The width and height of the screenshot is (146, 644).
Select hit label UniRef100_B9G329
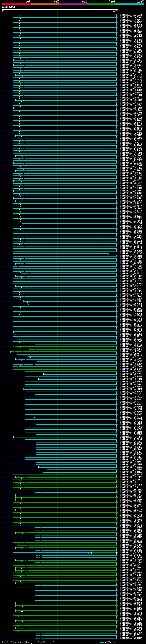[x=131, y=339]
